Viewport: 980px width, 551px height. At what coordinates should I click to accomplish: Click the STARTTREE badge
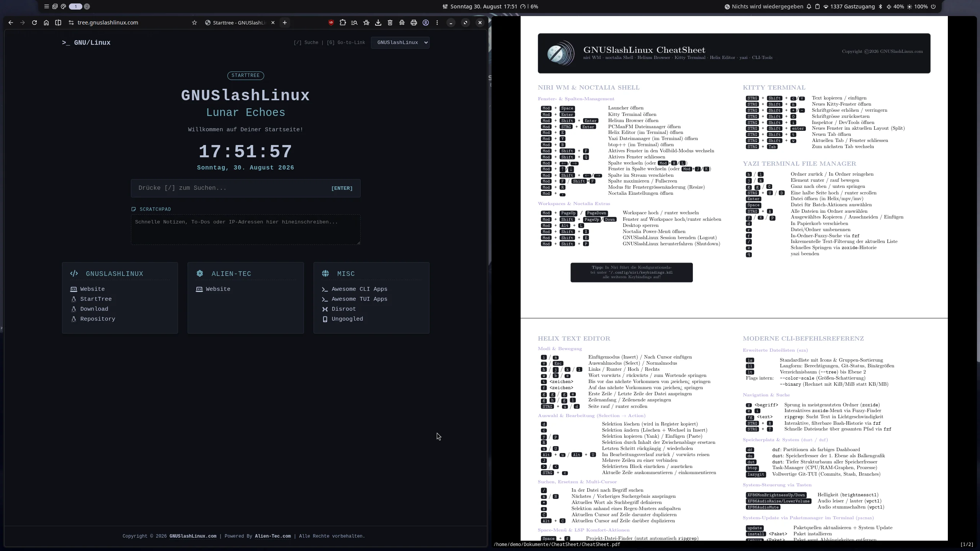pyautogui.click(x=246, y=75)
